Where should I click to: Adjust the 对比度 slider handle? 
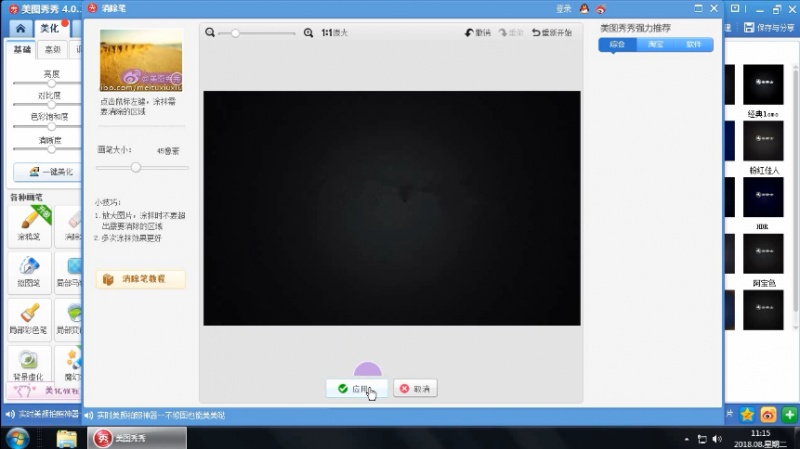[x=52, y=105]
